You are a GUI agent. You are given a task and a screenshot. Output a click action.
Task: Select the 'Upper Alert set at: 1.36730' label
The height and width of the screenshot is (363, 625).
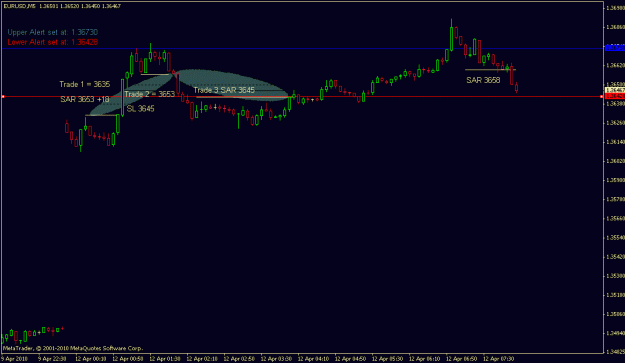pos(53,32)
